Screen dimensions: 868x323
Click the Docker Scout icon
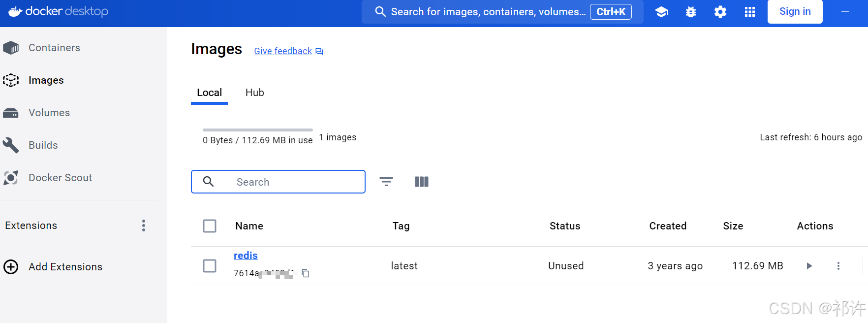(11, 178)
